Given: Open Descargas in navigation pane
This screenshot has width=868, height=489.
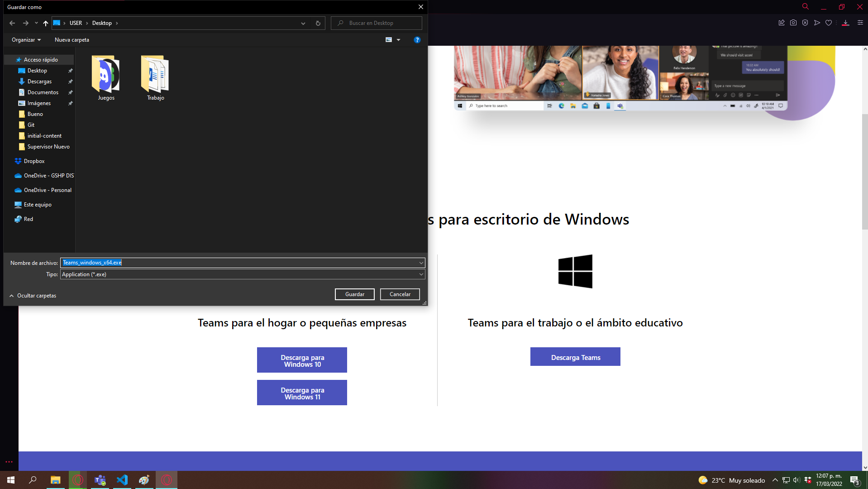Looking at the screenshot, I should [38, 81].
